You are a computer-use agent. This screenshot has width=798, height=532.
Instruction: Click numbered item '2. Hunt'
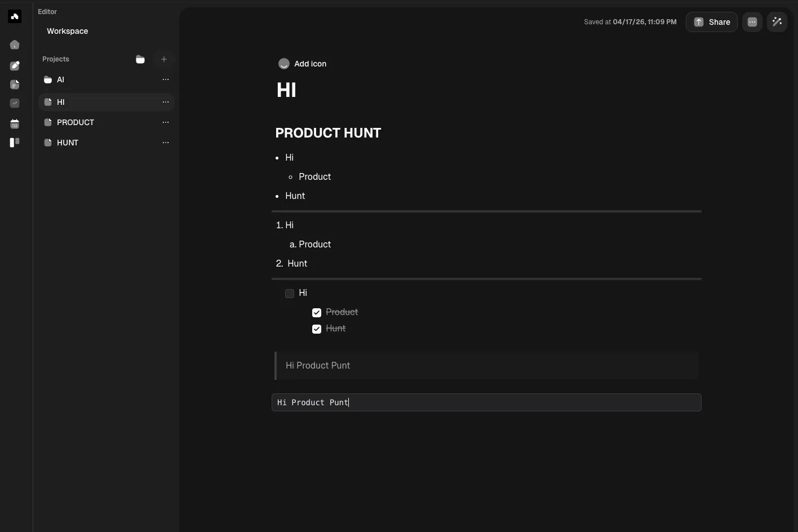pyautogui.click(x=292, y=264)
